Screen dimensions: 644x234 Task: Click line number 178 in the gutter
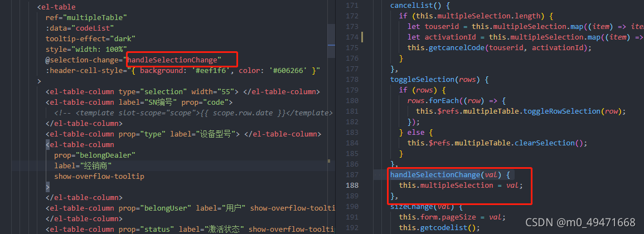[352, 79]
